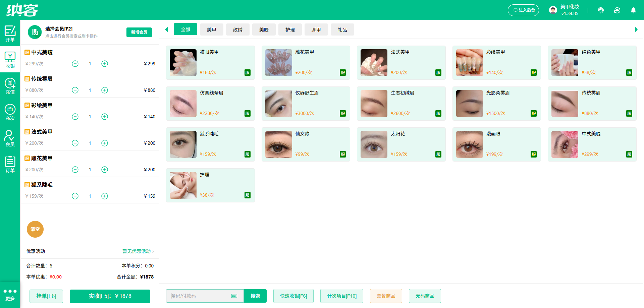644x308 pixels.
Task: Open the 更多 more menu icon
Action: [x=10, y=295]
